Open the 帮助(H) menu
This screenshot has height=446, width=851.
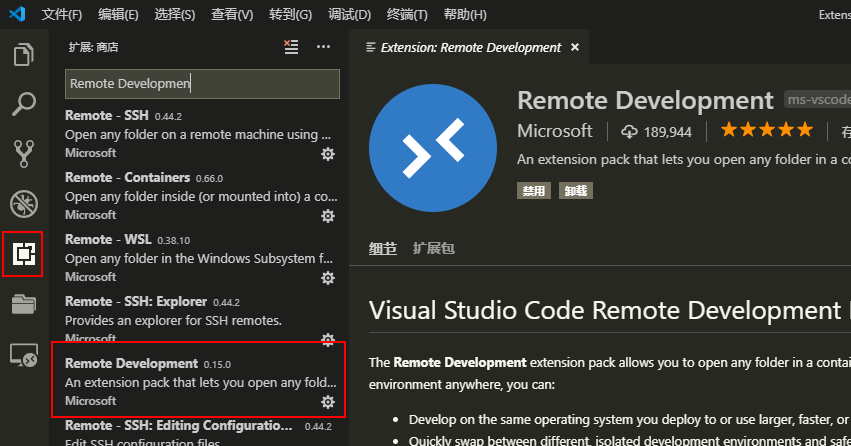coord(465,15)
